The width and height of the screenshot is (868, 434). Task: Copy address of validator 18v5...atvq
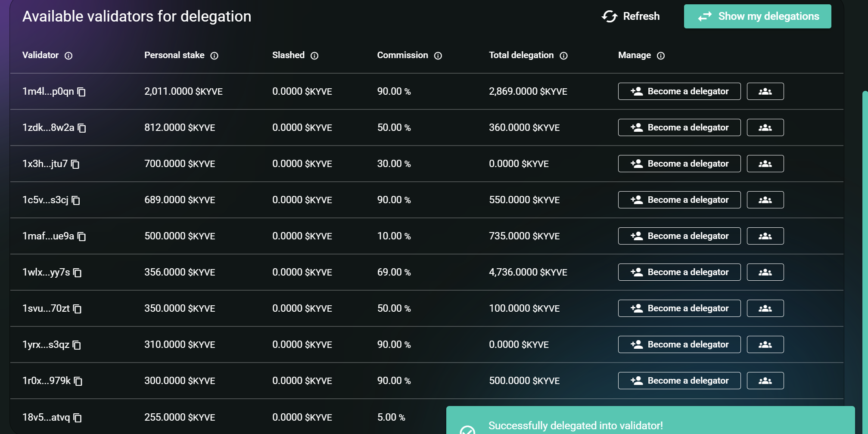point(78,418)
